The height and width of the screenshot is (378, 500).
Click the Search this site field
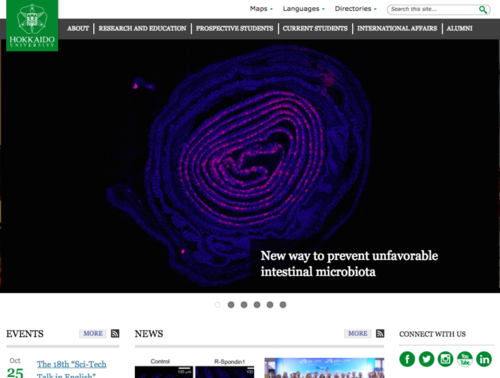(x=433, y=9)
